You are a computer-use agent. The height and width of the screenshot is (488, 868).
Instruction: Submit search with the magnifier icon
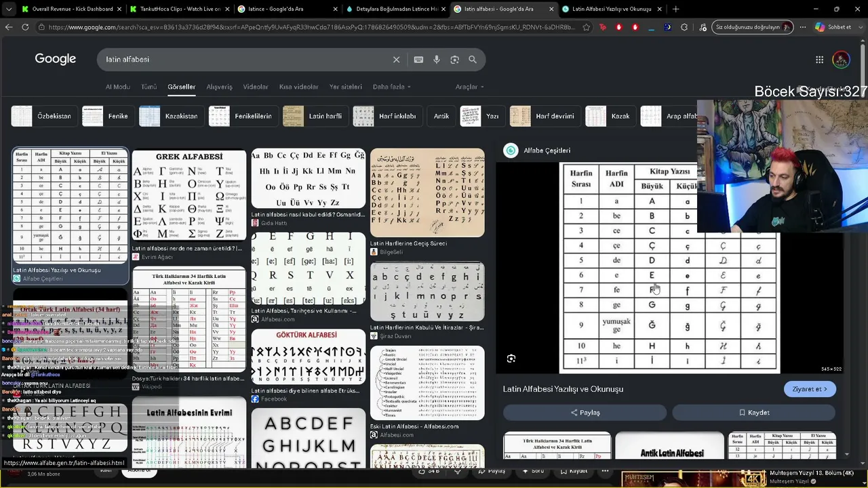(473, 60)
